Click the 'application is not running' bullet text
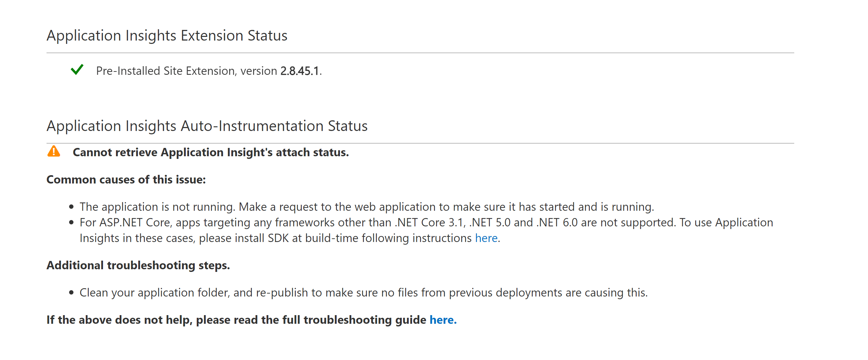This screenshot has height=360, width=868. (367, 207)
